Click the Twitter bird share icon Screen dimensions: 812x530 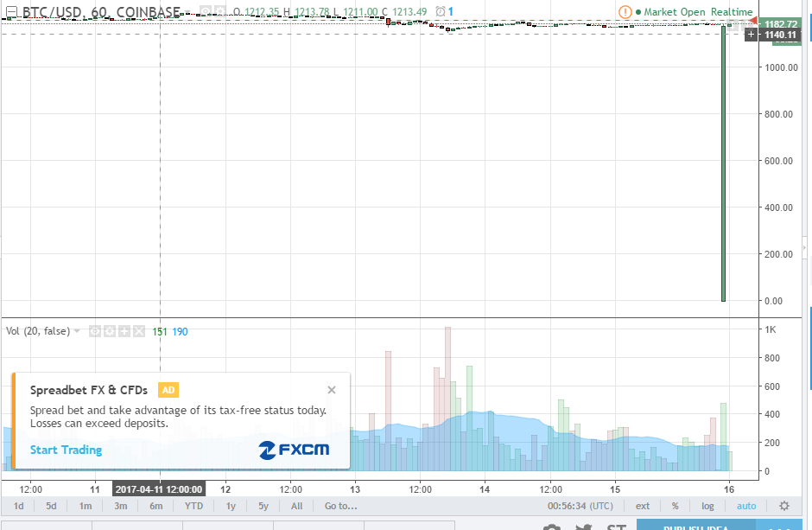584,527
